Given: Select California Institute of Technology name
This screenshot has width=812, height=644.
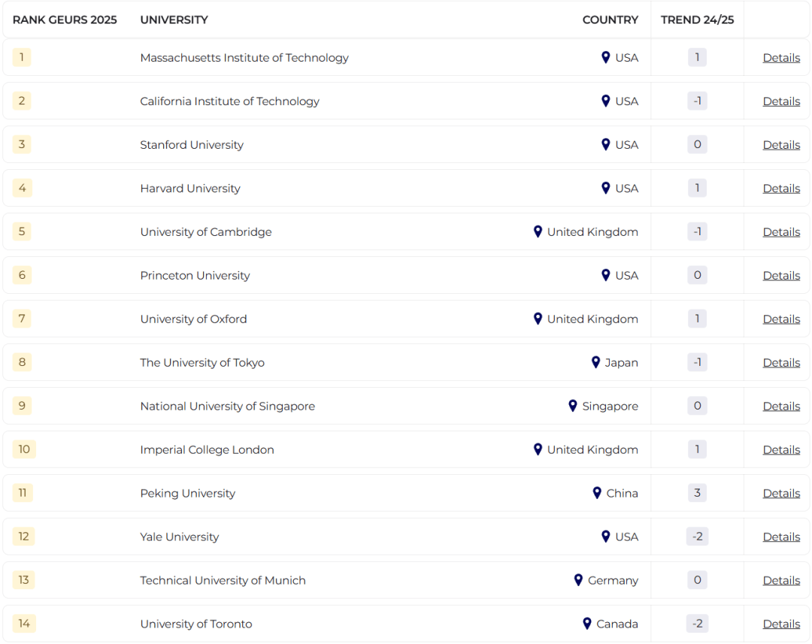Looking at the screenshot, I should (230, 101).
